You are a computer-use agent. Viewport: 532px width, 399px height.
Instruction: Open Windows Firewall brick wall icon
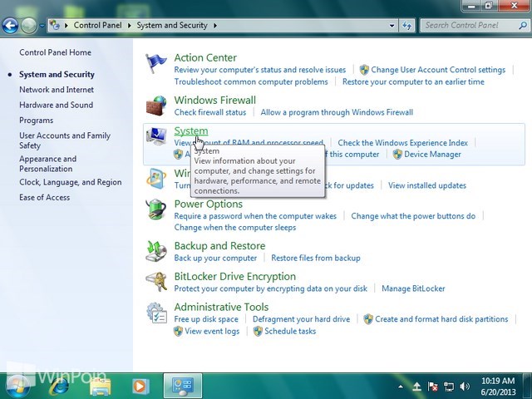coord(156,106)
